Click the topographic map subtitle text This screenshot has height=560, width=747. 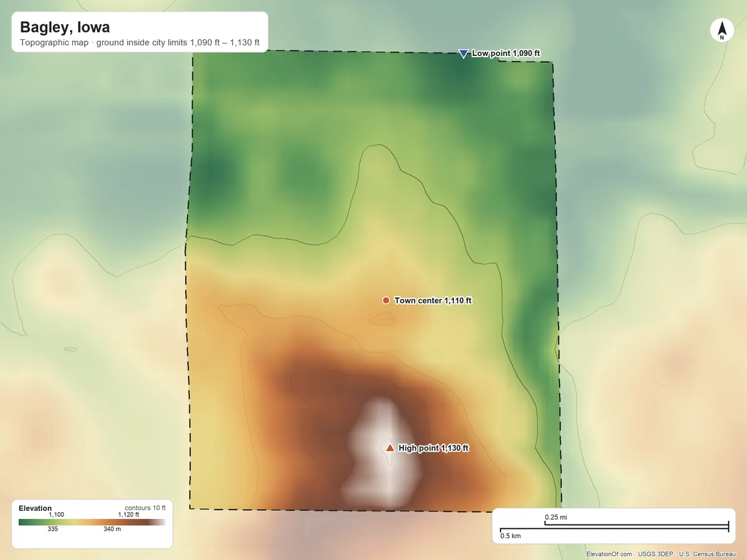click(139, 44)
